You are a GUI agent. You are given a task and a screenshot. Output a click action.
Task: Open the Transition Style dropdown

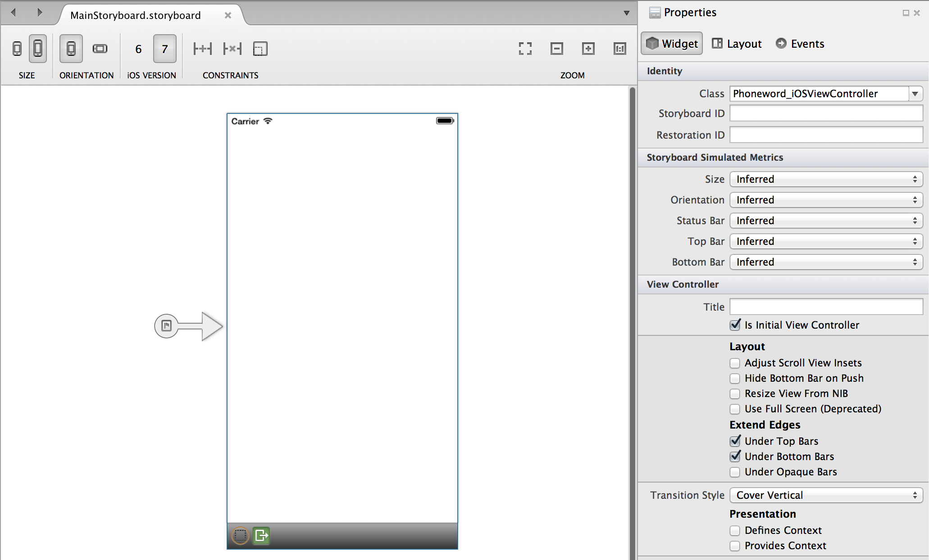(x=826, y=495)
